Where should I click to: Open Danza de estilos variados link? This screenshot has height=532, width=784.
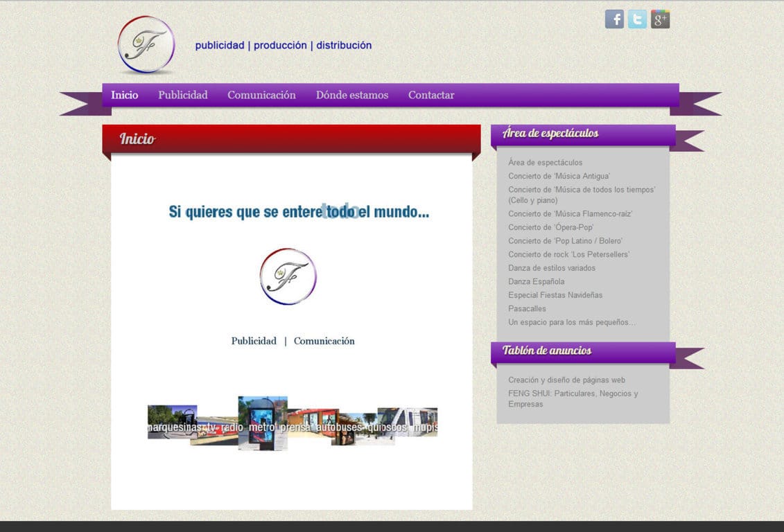tap(552, 268)
